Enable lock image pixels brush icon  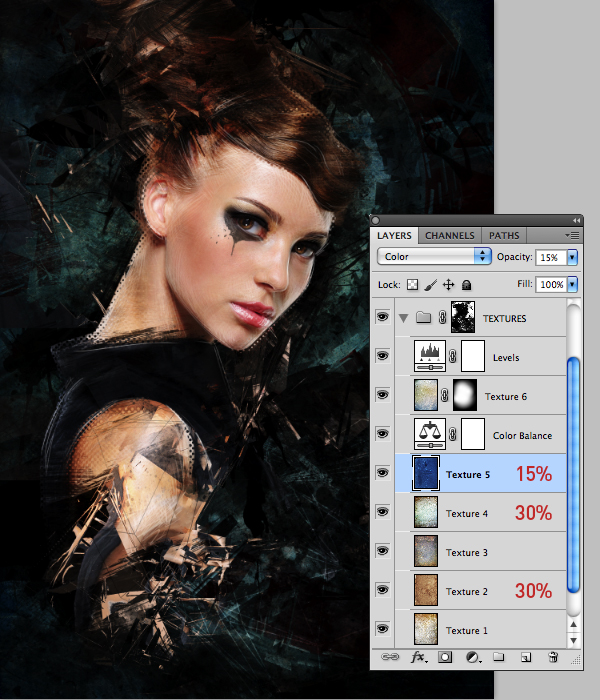[430, 285]
